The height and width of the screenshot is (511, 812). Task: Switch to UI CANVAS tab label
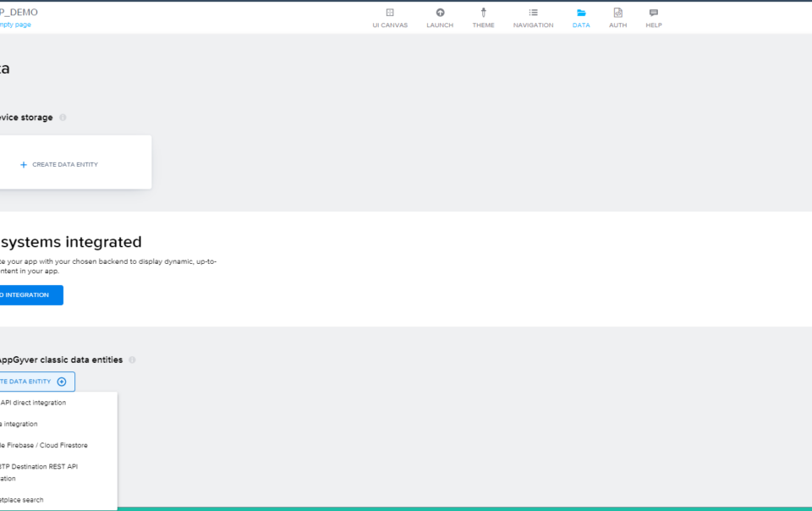click(390, 25)
